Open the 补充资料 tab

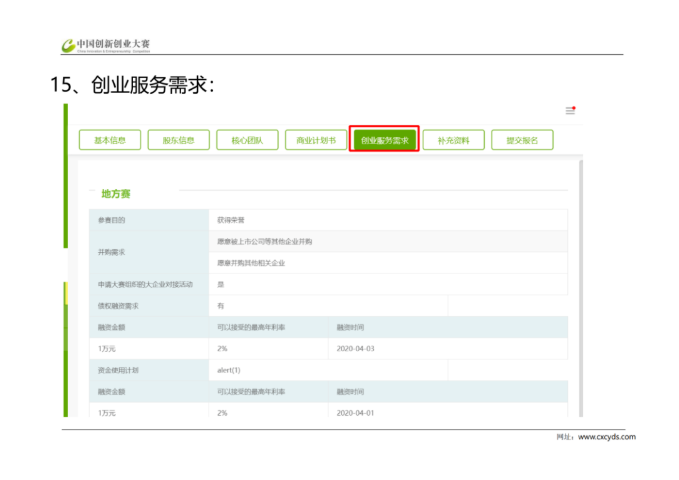[x=453, y=140]
